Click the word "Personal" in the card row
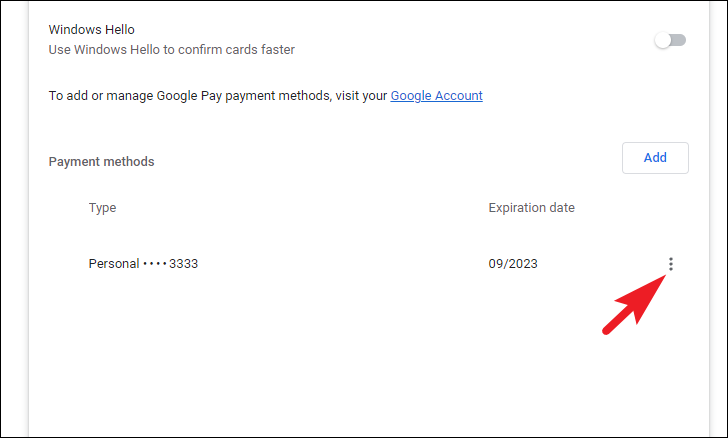This screenshot has height=438, width=728. (x=113, y=264)
